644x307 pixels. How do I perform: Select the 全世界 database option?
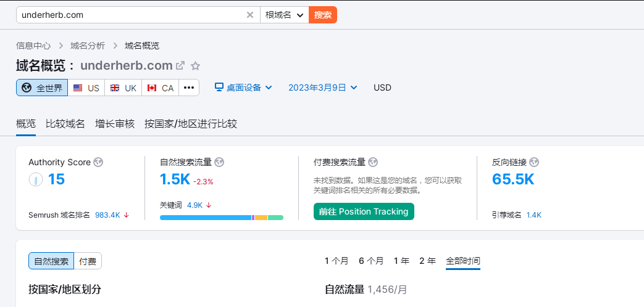pos(42,88)
